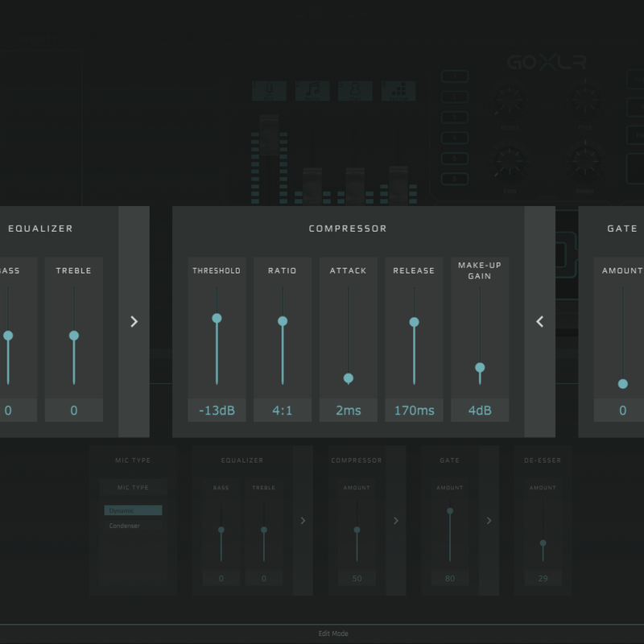Click the Gender effect knob
Image resolution: width=644 pixels, height=644 pixels.
coord(585,163)
